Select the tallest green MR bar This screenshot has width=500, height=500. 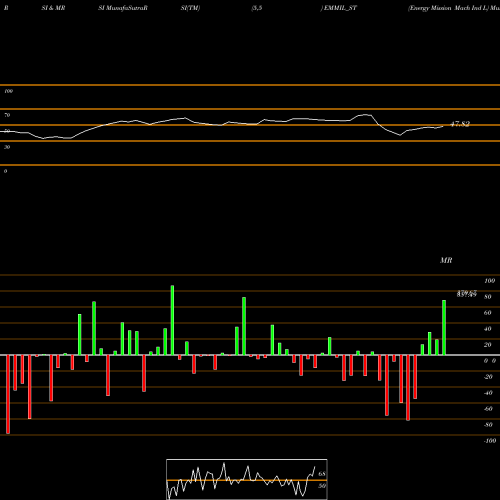172,320
